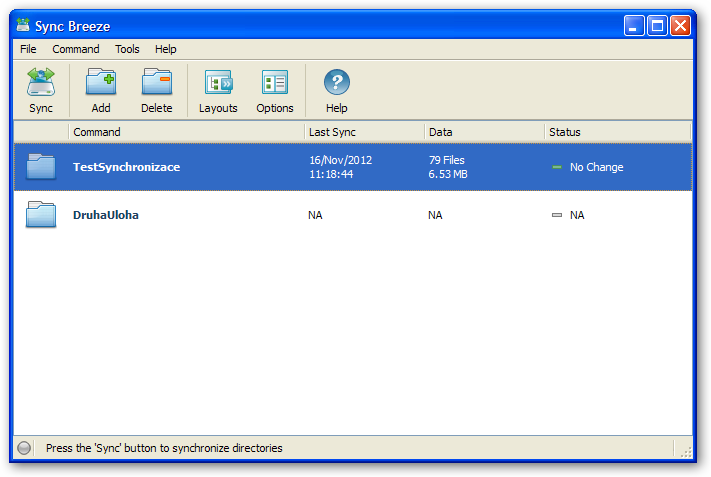
Task: Select the TestSynchronizace command name
Action: pos(127,167)
